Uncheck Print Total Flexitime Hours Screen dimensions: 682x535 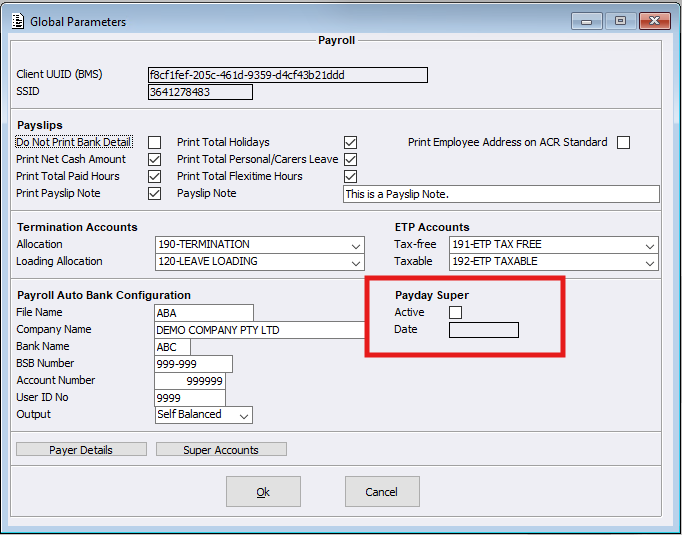[x=350, y=177]
